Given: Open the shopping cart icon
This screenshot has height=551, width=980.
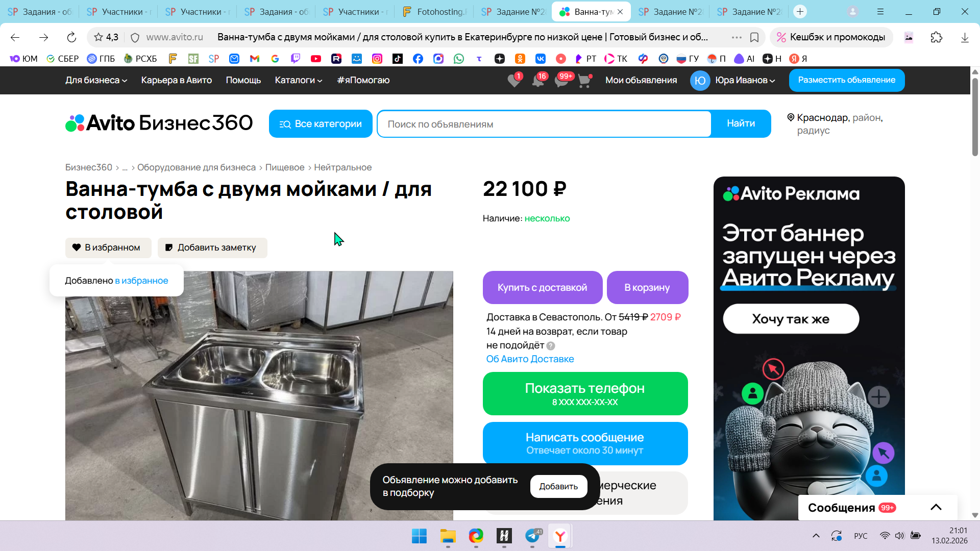Looking at the screenshot, I should (x=584, y=81).
